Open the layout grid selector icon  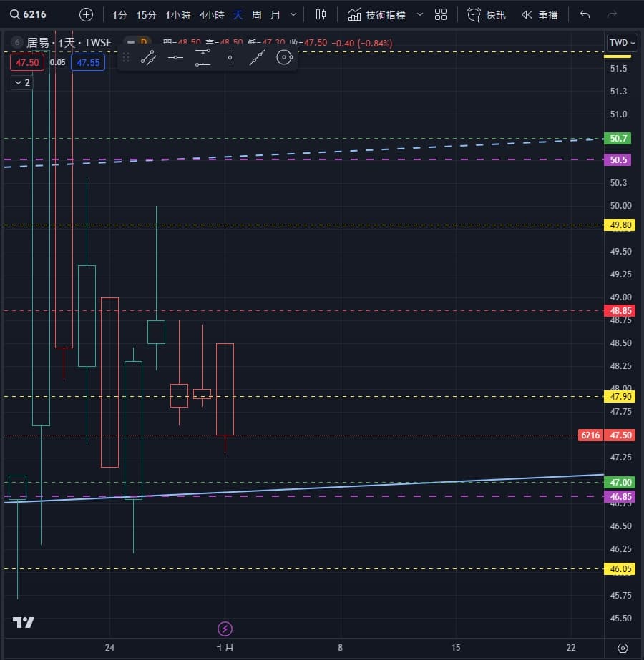441,15
